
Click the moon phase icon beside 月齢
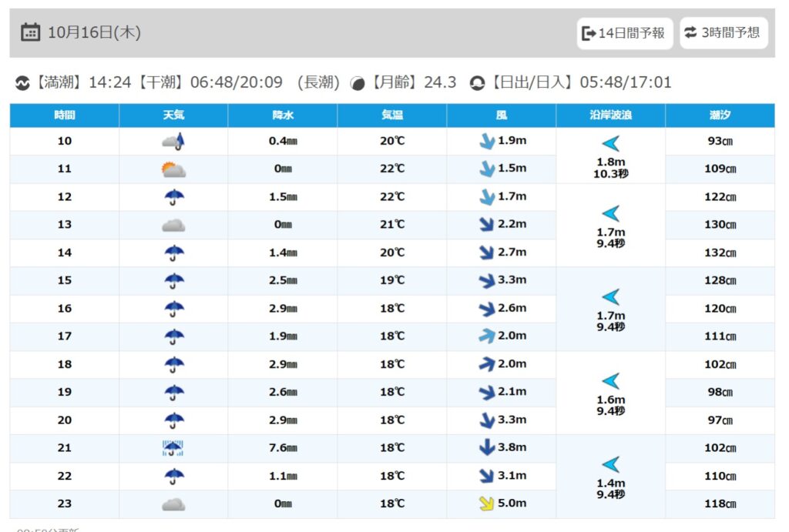[358, 83]
